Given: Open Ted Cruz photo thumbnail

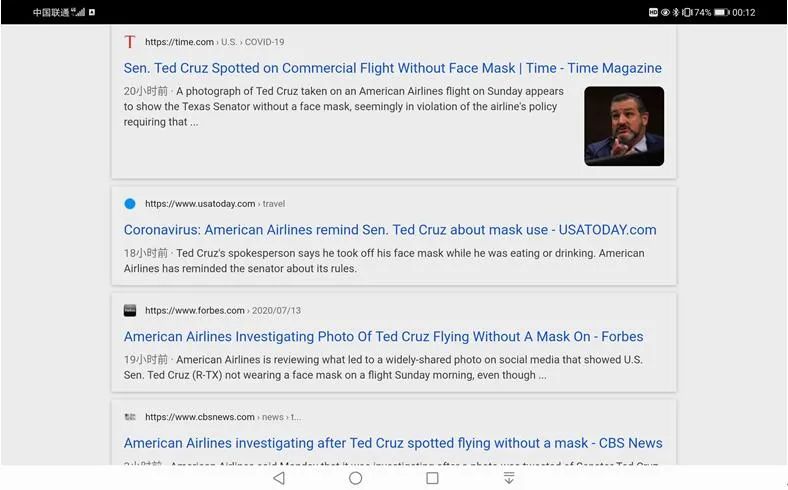Looking at the screenshot, I should tap(624, 126).
